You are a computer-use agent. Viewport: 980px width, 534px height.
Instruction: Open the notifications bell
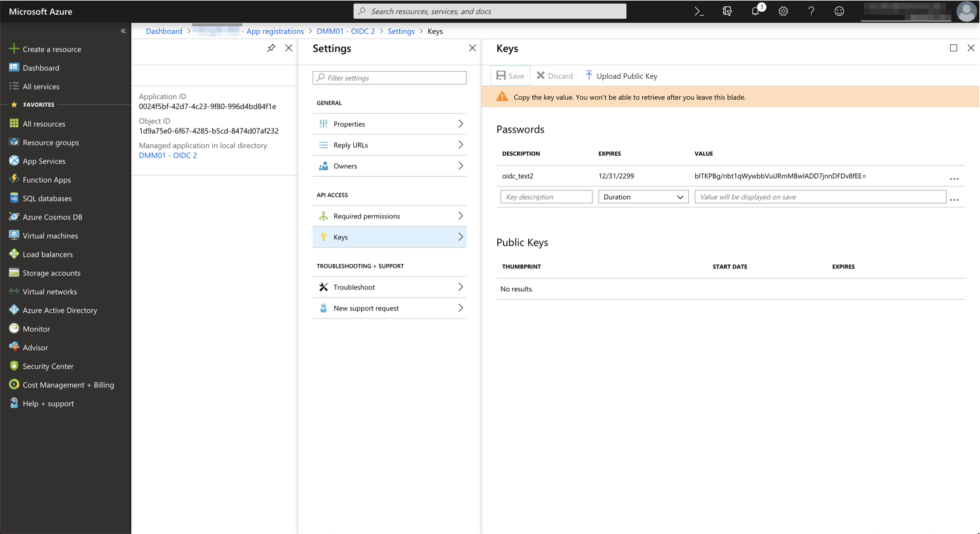(x=755, y=11)
